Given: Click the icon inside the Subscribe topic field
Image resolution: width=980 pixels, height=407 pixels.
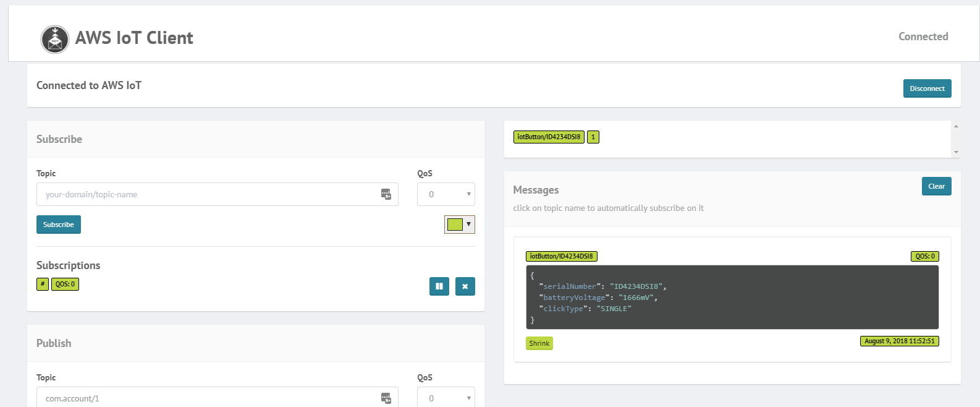Looking at the screenshot, I should pyautogui.click(x=386, y=194).
